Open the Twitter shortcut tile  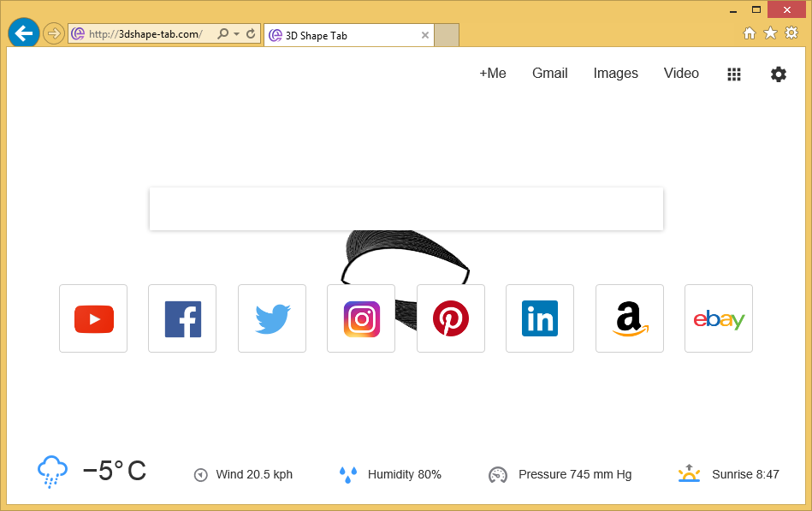click(272, 318)
